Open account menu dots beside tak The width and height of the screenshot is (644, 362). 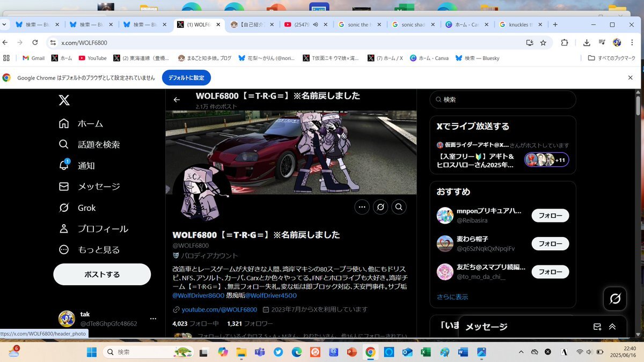coord(153,319)
